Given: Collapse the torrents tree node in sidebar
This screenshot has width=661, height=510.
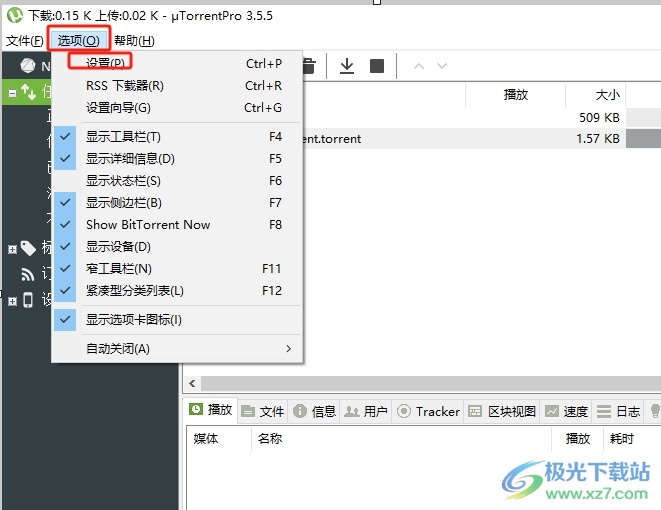Looking at the screenshot, I should tap(13, 93).
